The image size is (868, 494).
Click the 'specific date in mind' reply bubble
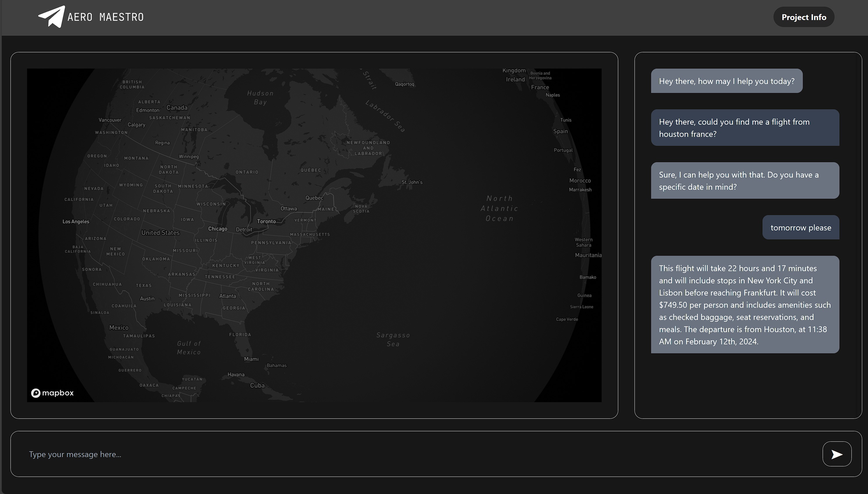(745, 180)
